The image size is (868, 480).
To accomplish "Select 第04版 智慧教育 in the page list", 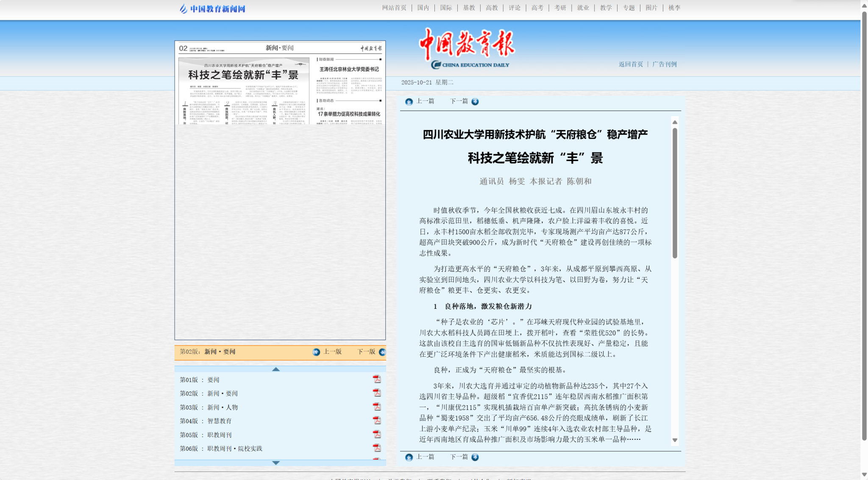I will click(x=219, y=421).
